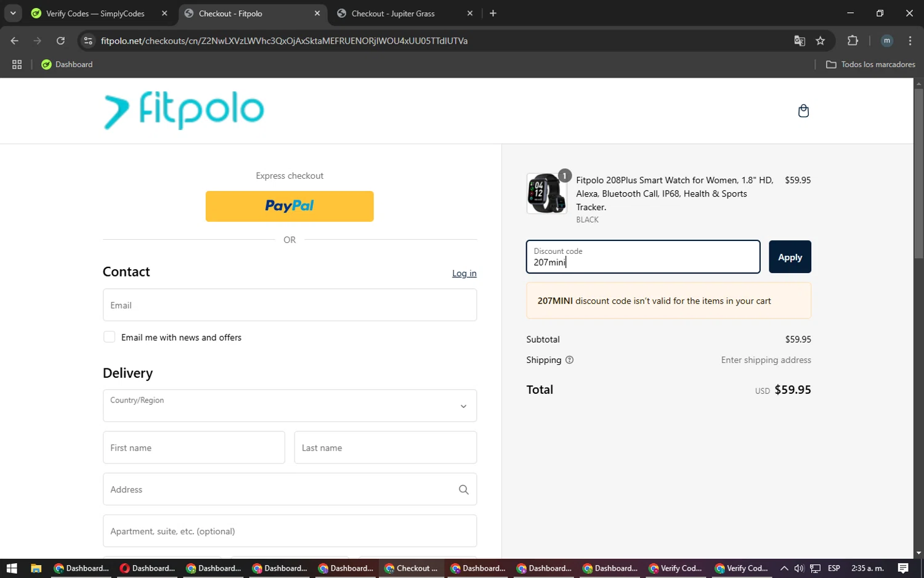Open the shopping bag cart icon
924x578 pixels.
click(x=803, y=111)
